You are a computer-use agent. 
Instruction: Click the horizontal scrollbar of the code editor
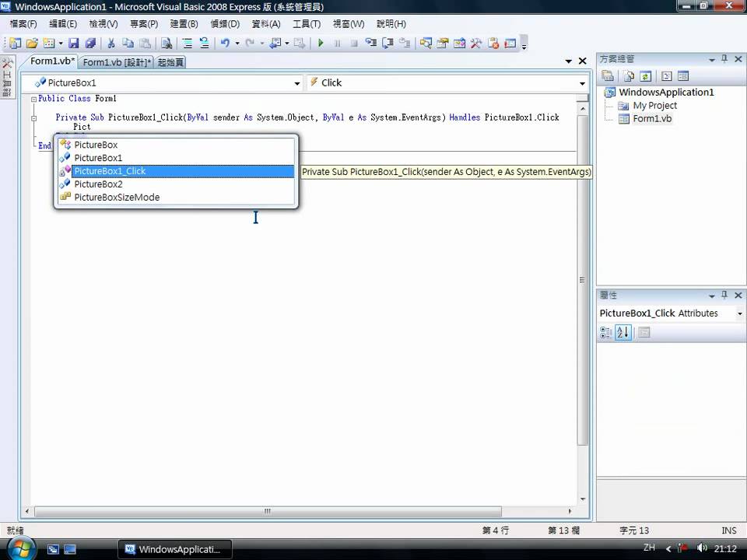268,511
